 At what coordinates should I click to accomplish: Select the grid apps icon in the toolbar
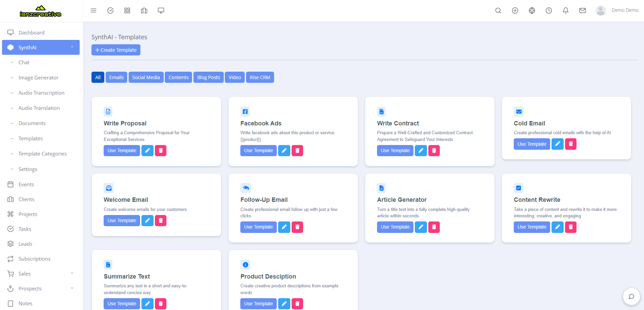(127, 10)
